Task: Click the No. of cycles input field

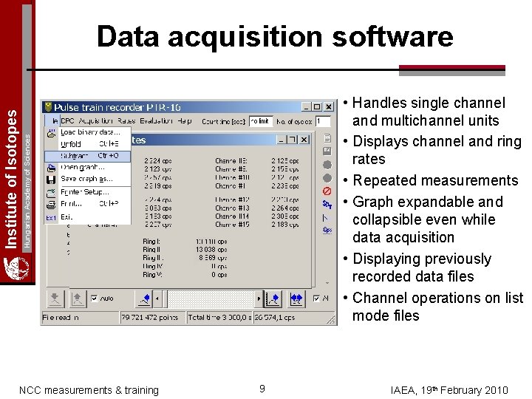Action: pyautogui.click(x=322, y=121)
